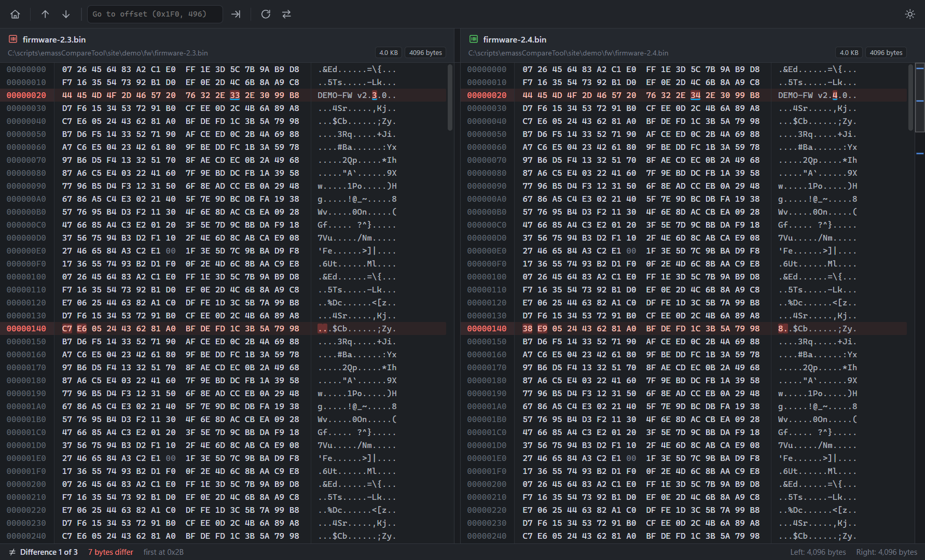
Task: Click the reload/refresh icon
Action: [266, 14]
